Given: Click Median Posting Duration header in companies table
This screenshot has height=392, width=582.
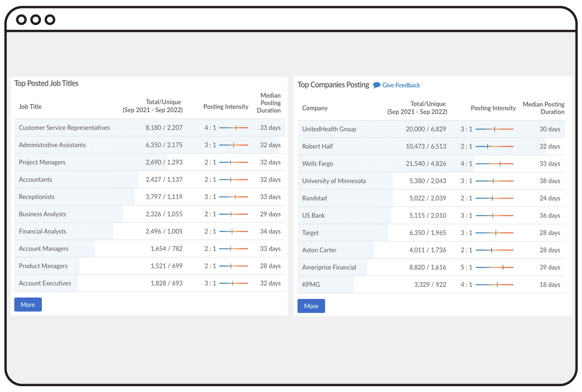Looking at the screenshot, I should tap(543, 108).
